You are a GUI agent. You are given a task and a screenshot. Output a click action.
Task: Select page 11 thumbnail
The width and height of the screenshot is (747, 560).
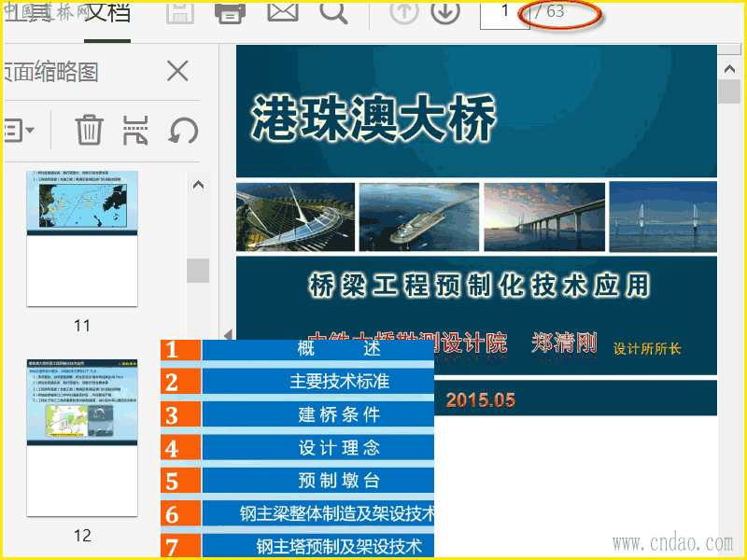tap(82, 239)
